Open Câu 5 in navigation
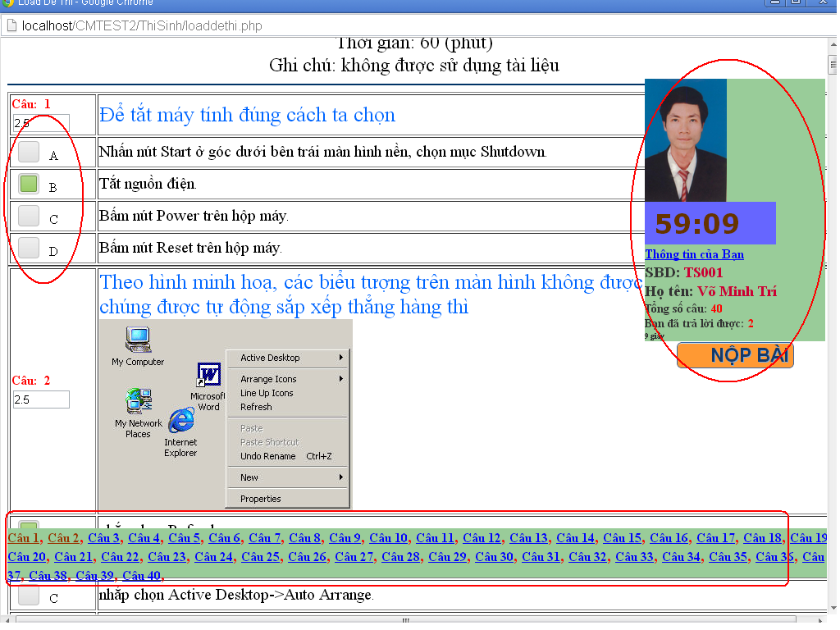The image size is (840, 630). coord(185,538)
